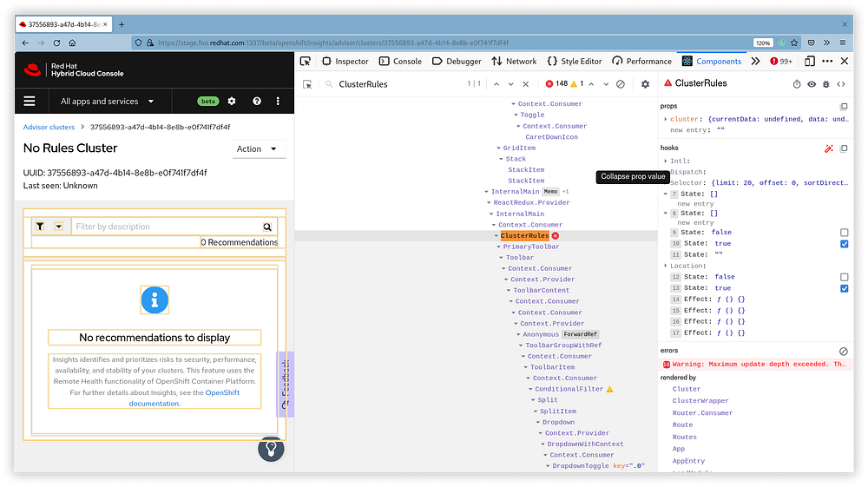Select component in page picker icon
The width and height of the screenshot is (868, 487).
(307, 84)
